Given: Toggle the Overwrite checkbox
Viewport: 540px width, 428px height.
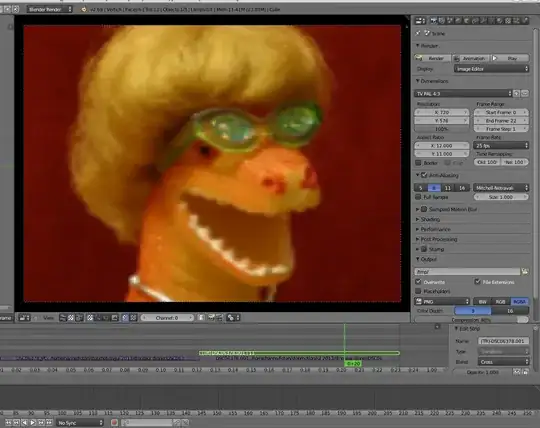Looking at the screenshot, I should [418, 282].
